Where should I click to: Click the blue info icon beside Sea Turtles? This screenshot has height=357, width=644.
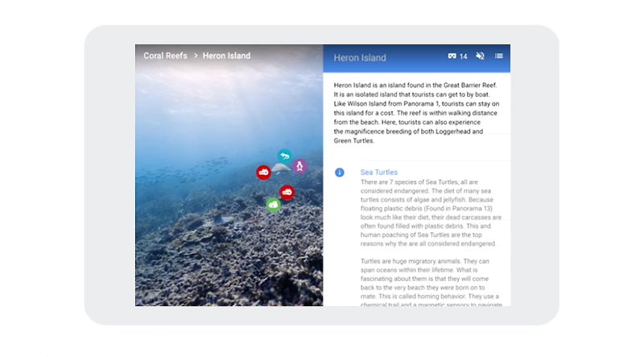click(x=339, y=172)
